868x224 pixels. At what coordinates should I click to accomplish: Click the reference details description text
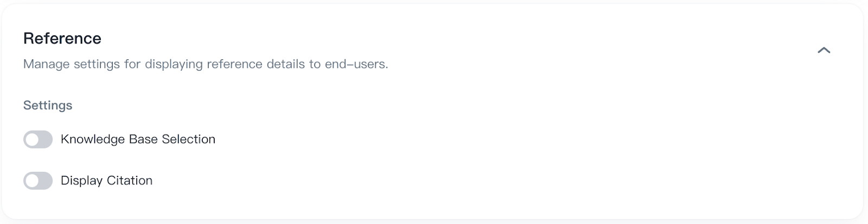(x=206, y=64)
